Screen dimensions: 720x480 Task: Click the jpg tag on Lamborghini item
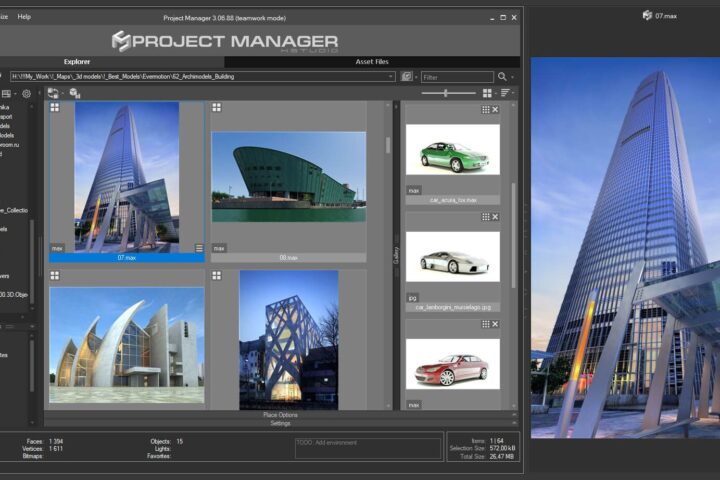[412, 298]
